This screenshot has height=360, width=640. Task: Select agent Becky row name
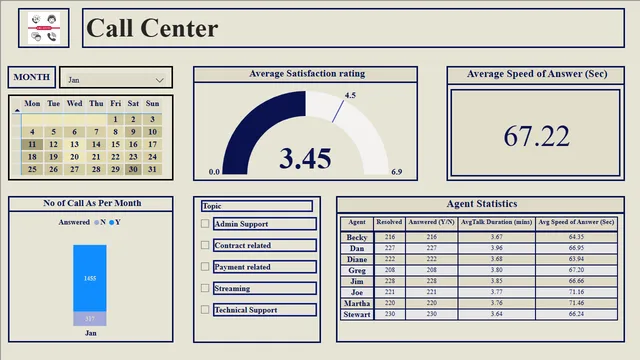[357, 237]
